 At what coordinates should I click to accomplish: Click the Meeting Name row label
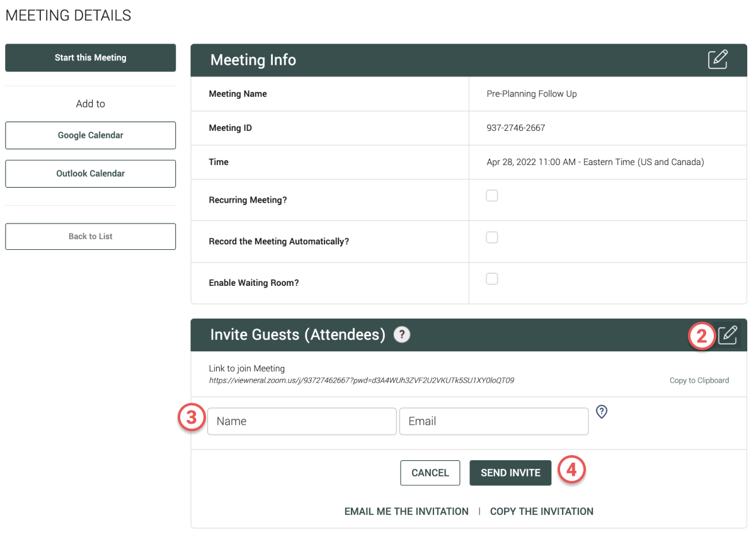(238, 94)
